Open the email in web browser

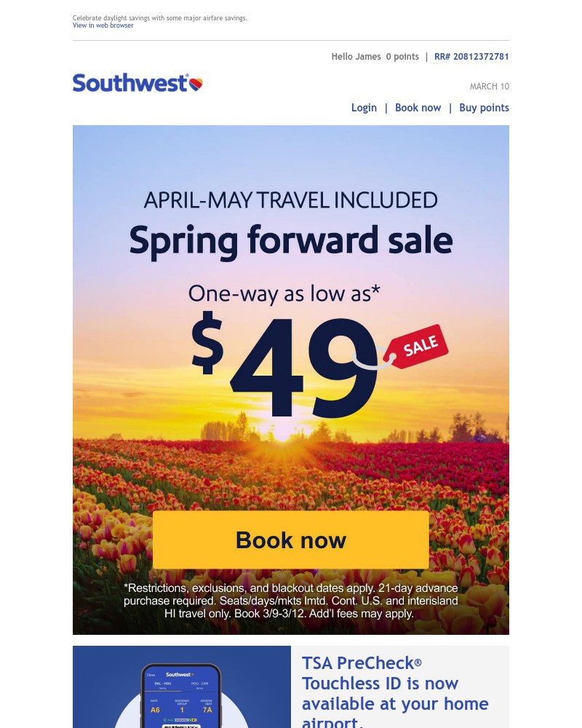103,25
